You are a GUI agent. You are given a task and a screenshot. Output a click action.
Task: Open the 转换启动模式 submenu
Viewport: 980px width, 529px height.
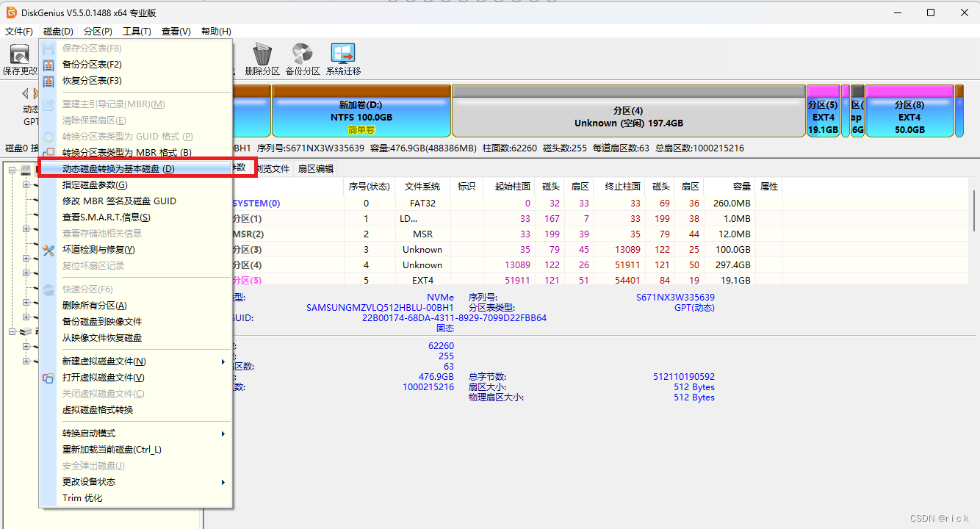[136, 433]
